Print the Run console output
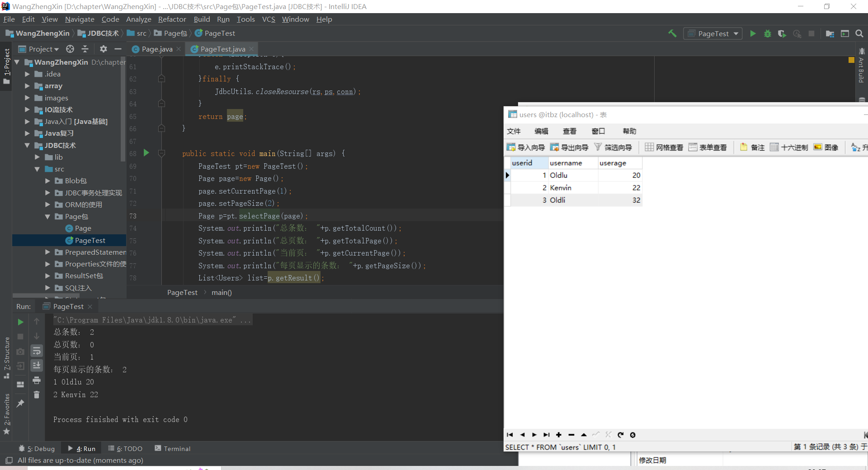The width and height of the screenshot is (868, 470). pos(37,380)
